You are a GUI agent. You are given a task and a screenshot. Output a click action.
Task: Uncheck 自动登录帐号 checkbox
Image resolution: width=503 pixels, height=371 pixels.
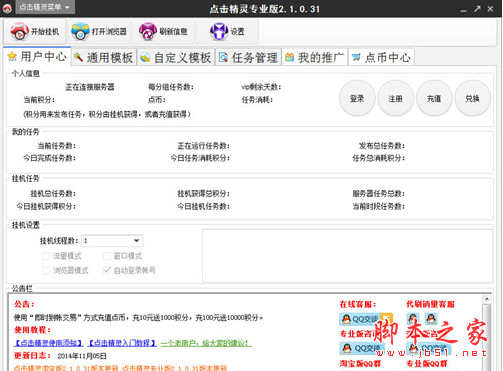point(107,270)
